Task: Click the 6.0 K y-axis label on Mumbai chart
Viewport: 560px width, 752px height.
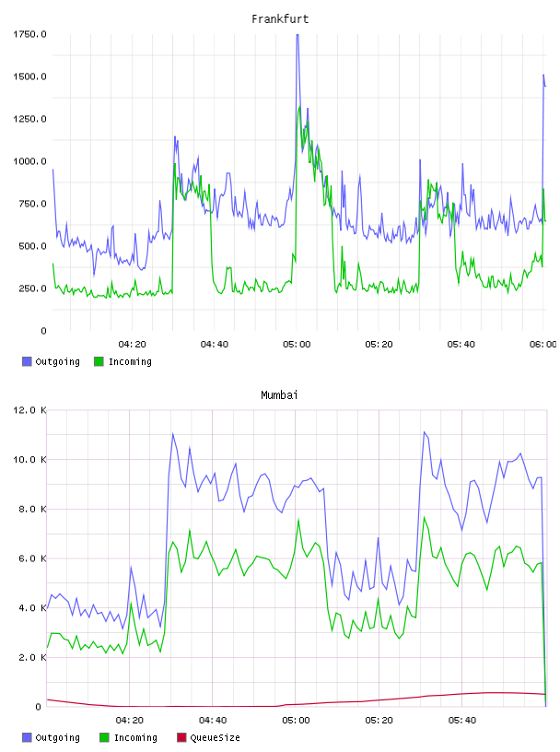Action: [x=32, y=558]
